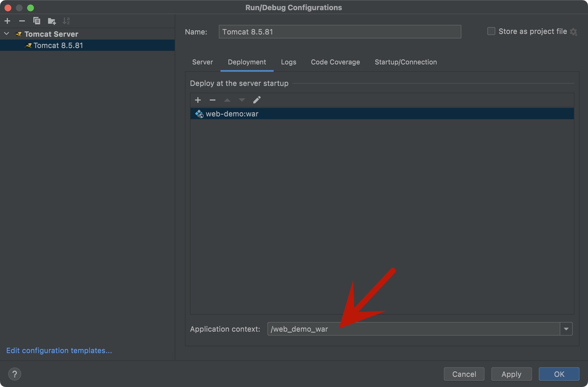Copy the selected run configuration
The height and width of the screenshot is (387, 588).
pyautogui.click(x=37, y=21)
